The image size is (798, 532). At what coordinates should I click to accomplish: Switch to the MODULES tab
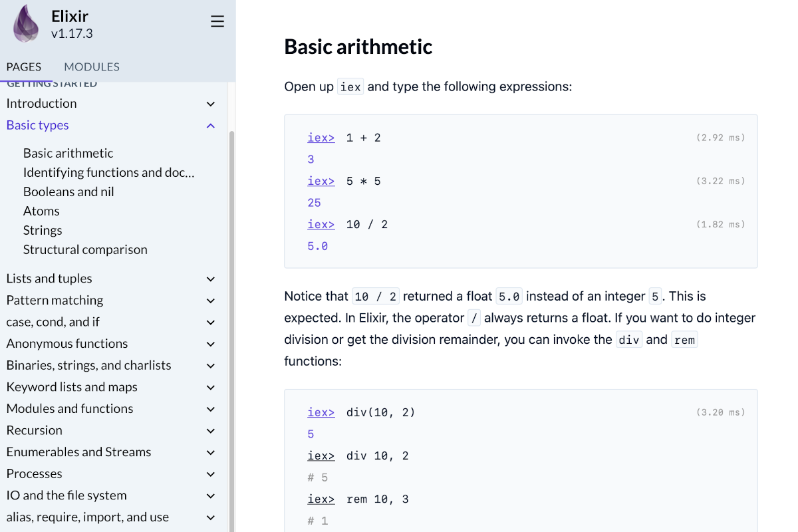[x=92, y=66]
